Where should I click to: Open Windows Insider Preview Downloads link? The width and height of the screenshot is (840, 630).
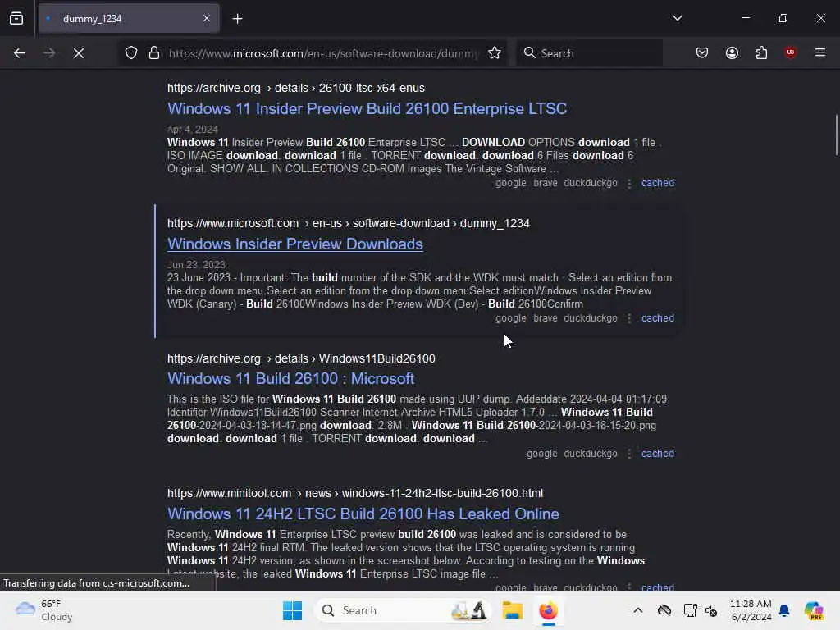[x=295, y=244]
